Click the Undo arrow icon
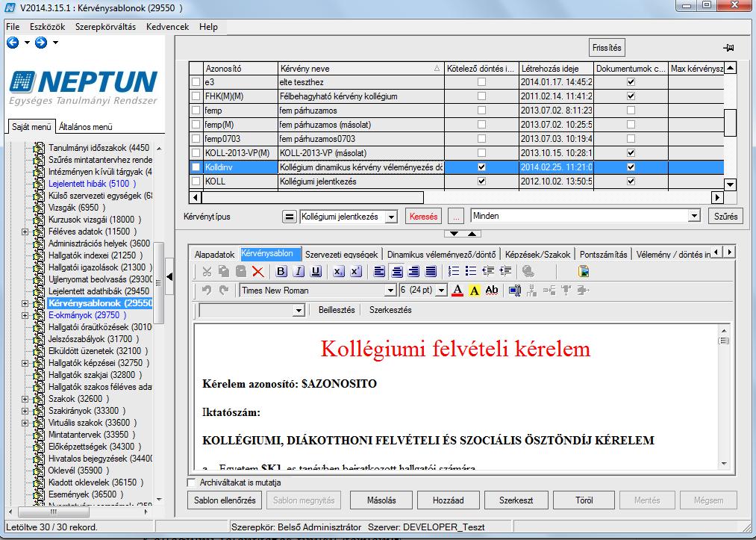 coord(207,290)
